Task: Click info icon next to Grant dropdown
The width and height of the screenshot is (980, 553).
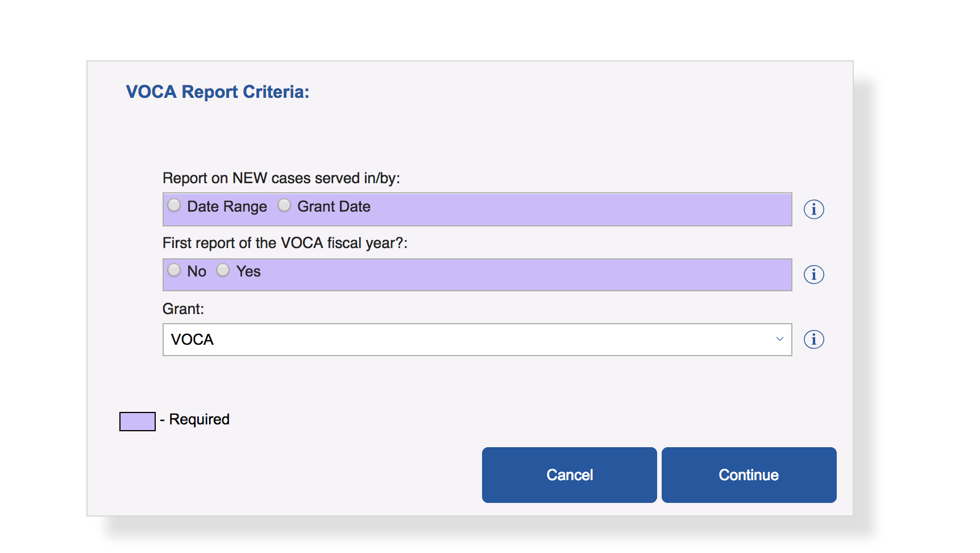Action: pos(813,340)
